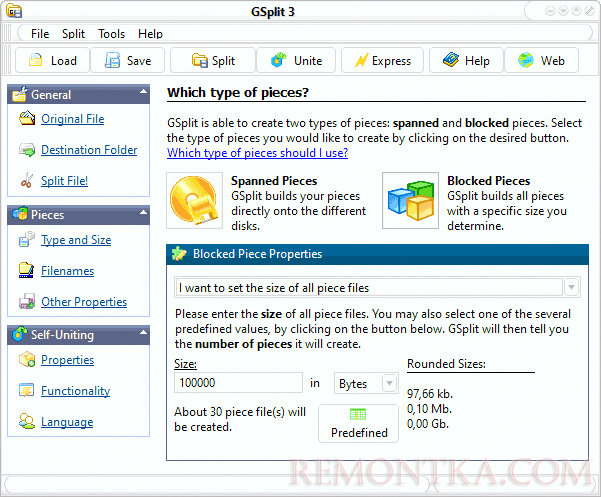Click the toolbar grip handle next to Load
The height and width of the screenshot is (497, 601).
(x=7, y=60)
